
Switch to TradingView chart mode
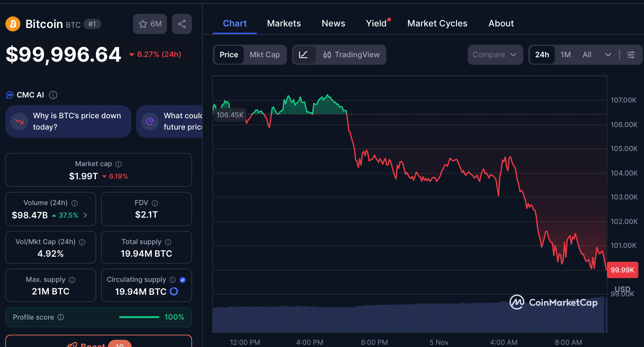coord(351,55)
